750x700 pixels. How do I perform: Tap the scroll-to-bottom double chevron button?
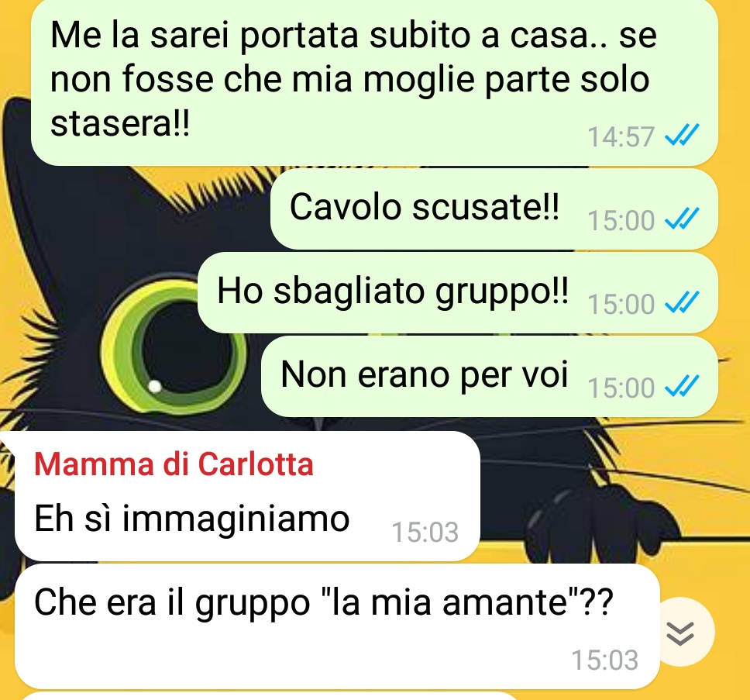coord(680,632)
